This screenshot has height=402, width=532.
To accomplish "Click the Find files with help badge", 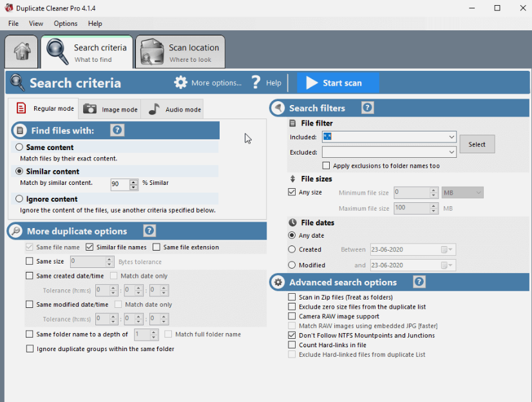I will (x=117, y=130).
